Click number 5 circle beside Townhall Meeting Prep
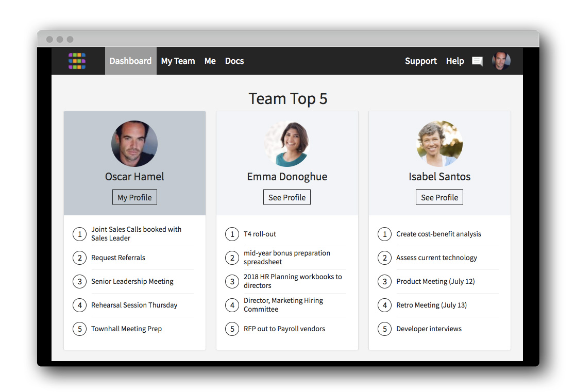 point(79,329)
